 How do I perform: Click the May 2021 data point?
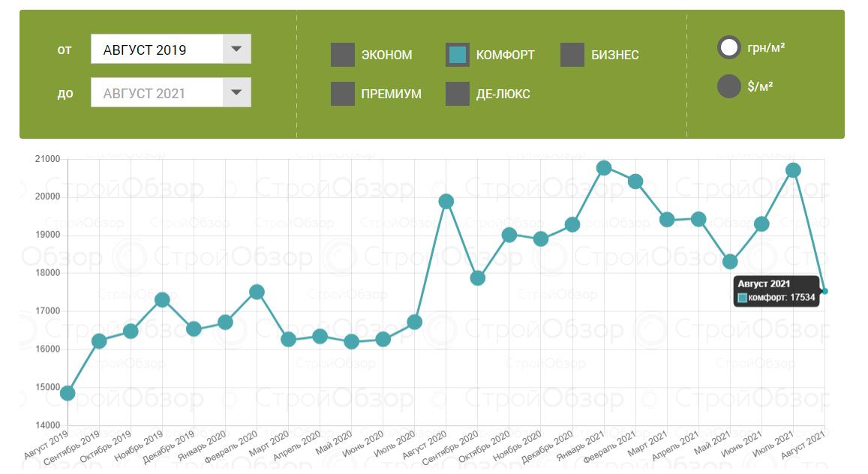730,262
